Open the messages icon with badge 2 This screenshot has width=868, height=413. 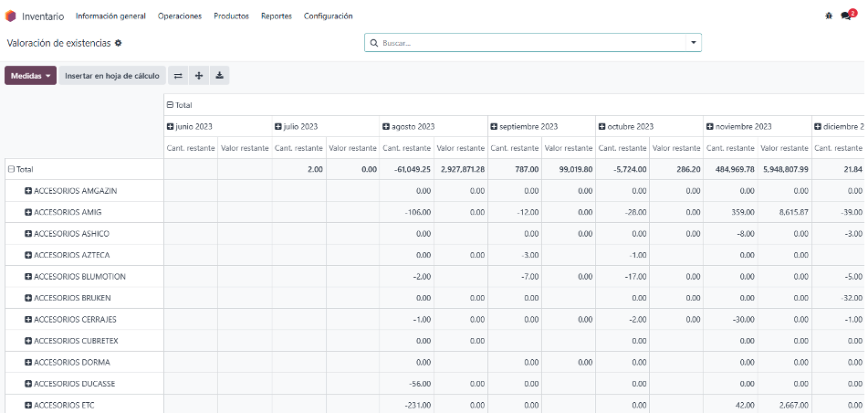(x=848, y=16)
